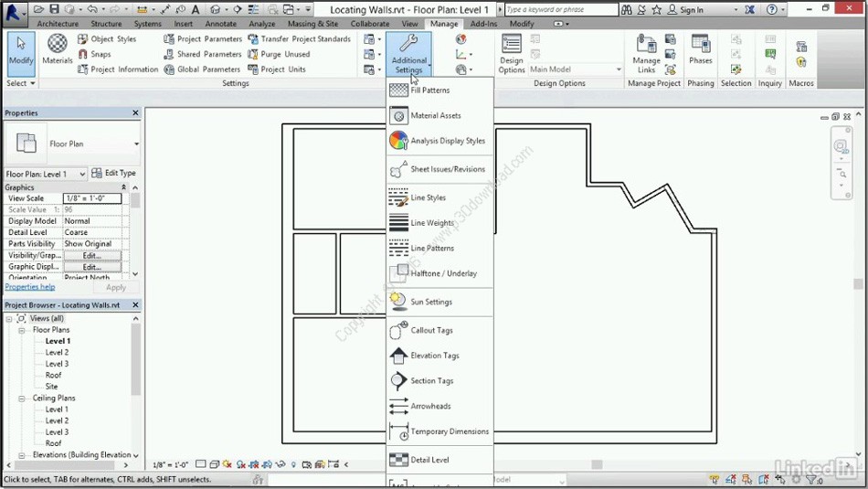Image resolution: width=868 pixels, height=489 pixels.
Task: Open the Phases dialog
Action: tap(700, 50)
